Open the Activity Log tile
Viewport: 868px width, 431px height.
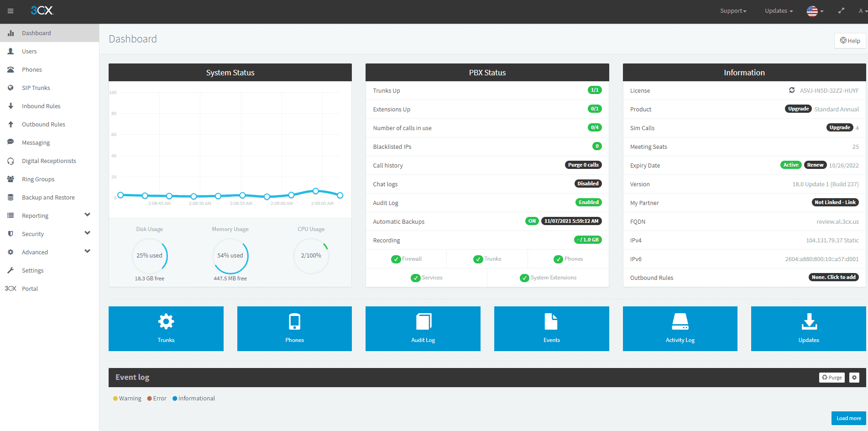coord(680,329)
